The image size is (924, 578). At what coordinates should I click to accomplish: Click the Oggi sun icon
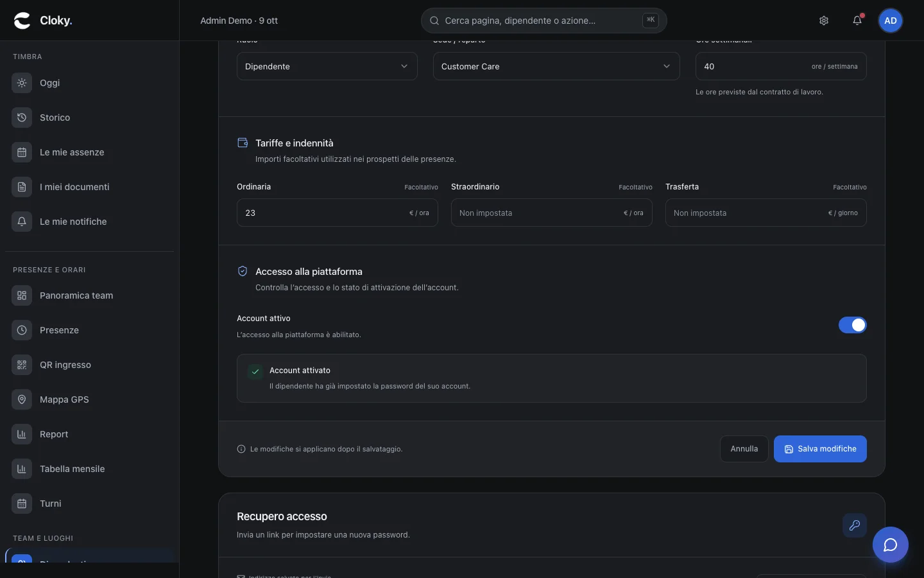pyautogui.click(x=22, y=83)
